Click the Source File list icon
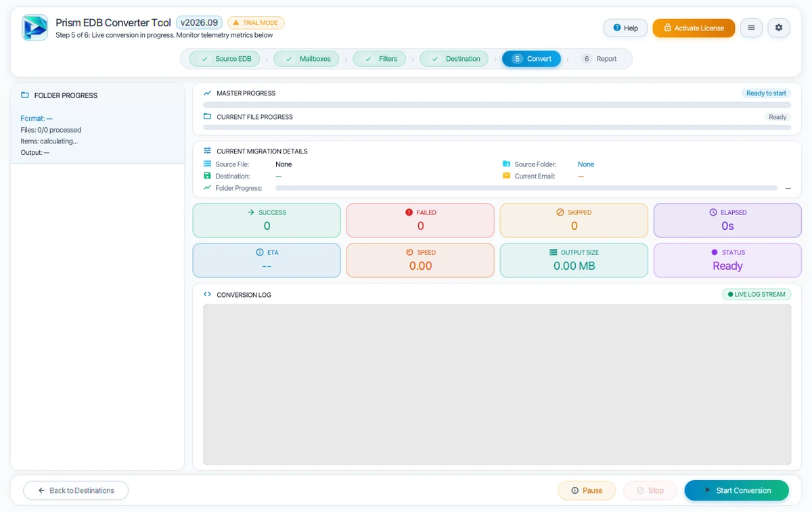The width and height of the screenshot is (812, 512). tap(207, 164)
